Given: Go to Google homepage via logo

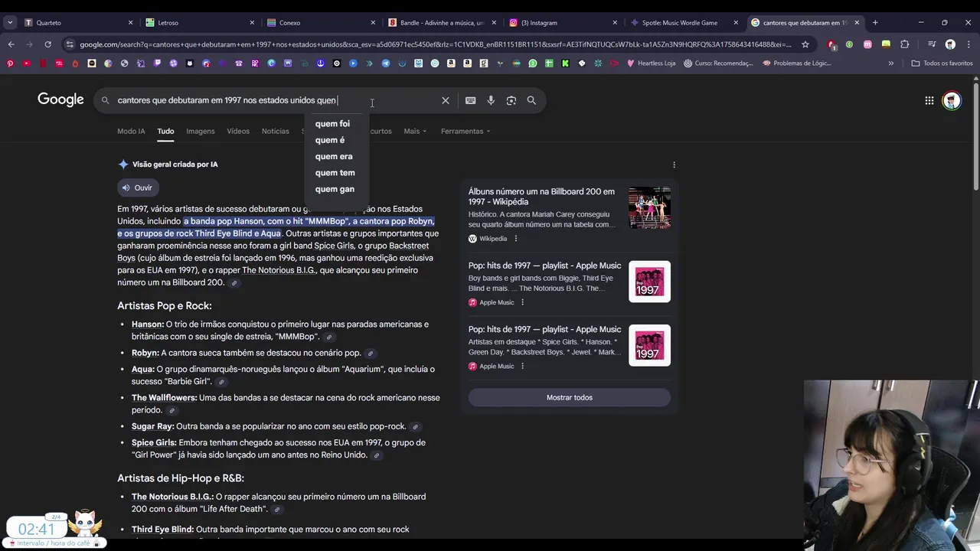Looking at the screenshot, I should 60,99.
